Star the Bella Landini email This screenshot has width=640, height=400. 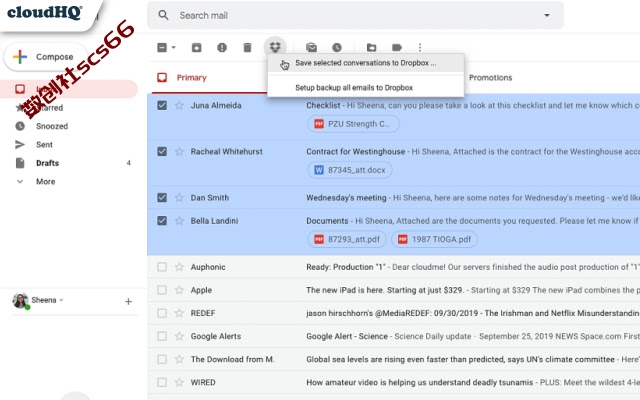click(179, 221)
